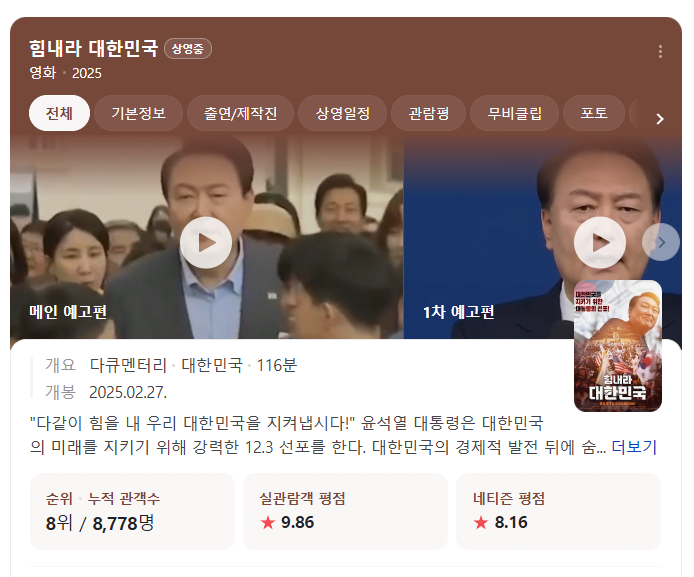Click the 메인 예고편 caption label
The image size is (694, 577).
[x=68, y=312]
